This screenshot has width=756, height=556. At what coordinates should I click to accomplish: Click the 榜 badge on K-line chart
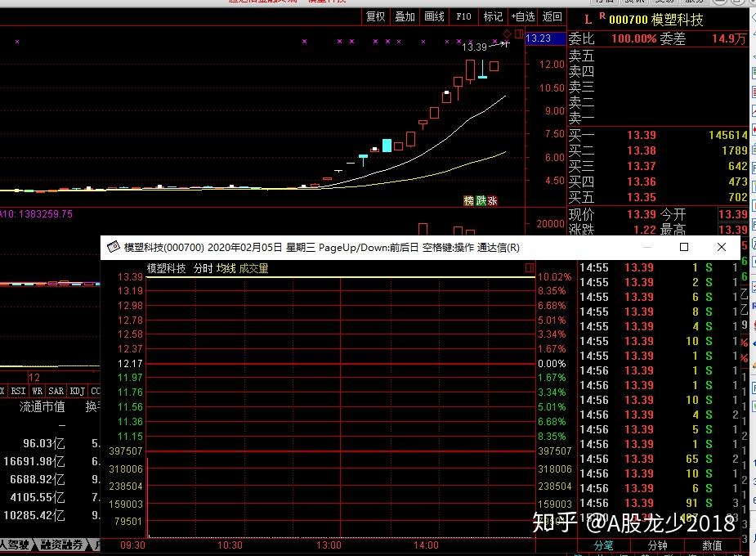(x=468, y=200)
